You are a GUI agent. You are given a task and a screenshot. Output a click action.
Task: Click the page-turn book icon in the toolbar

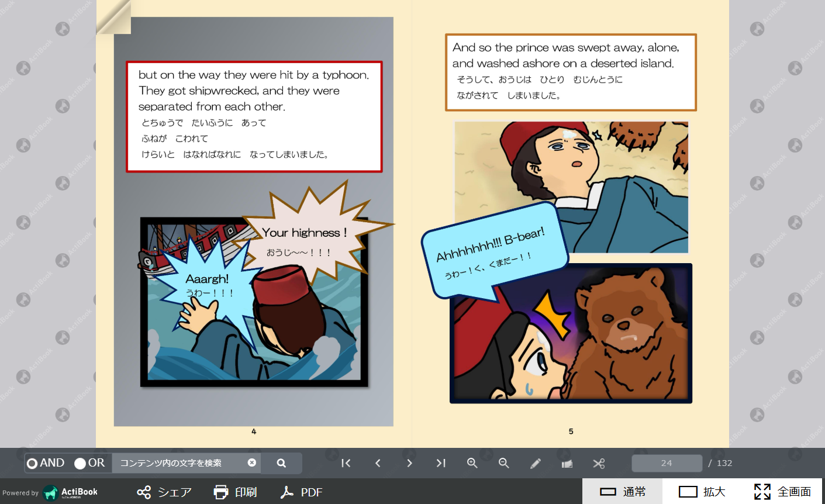[x=567, y=463]
